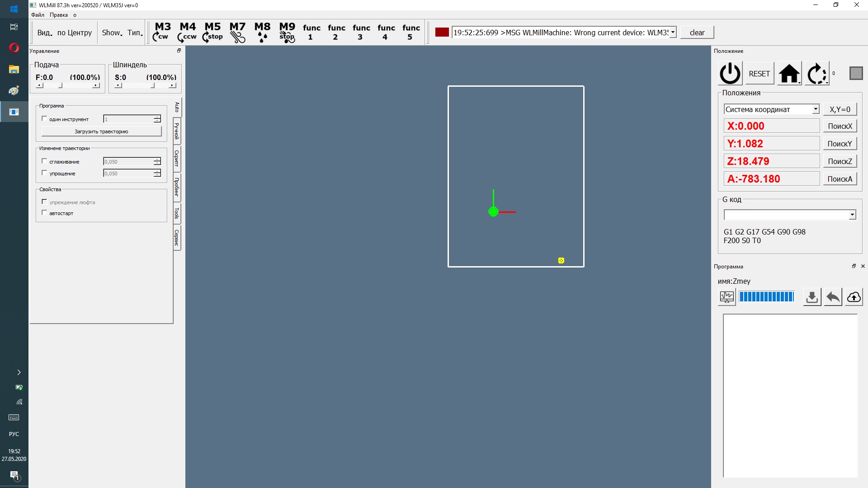Image resolution: width=868 pixels, height=488 pixels.
Task: Click 'Загрузить траекторию' button
Action: (101, 131)
